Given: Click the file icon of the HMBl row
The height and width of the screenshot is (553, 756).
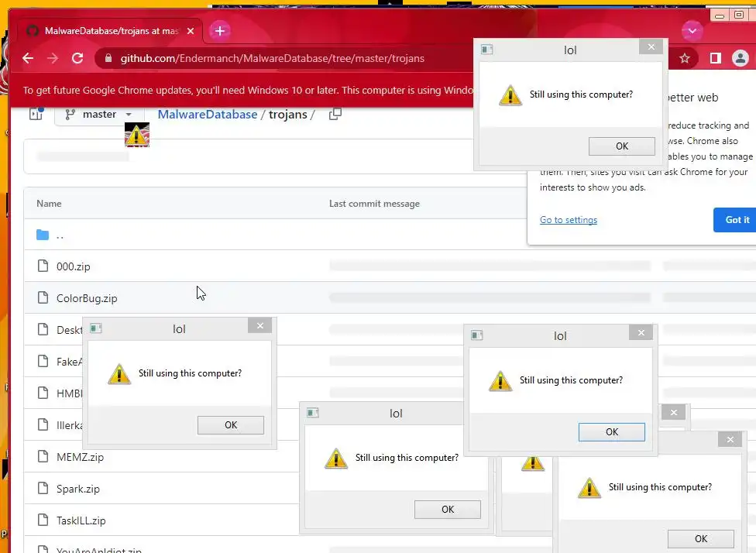Looking at the screenshot, I should [x=43, y=393].
